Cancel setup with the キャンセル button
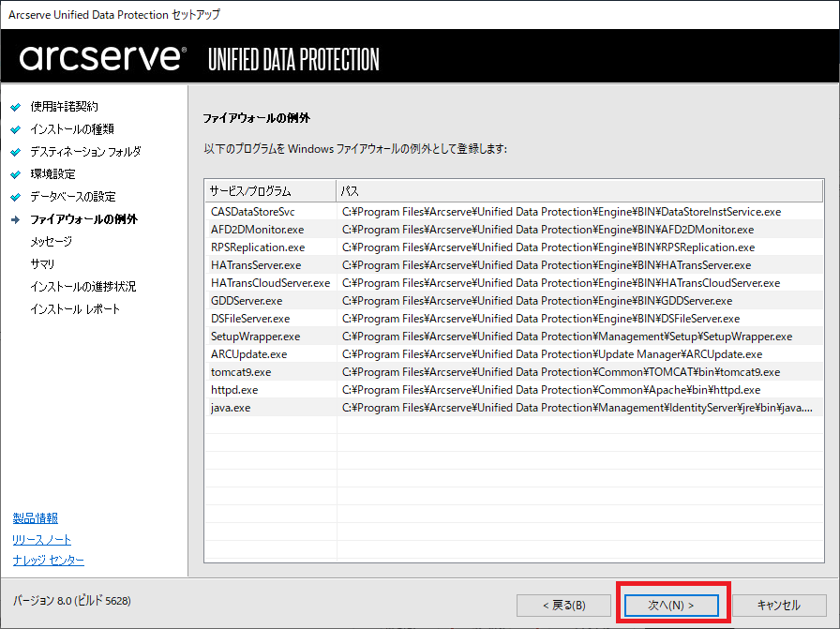Viewport: 840px width, 629px height. coord(779,606)
